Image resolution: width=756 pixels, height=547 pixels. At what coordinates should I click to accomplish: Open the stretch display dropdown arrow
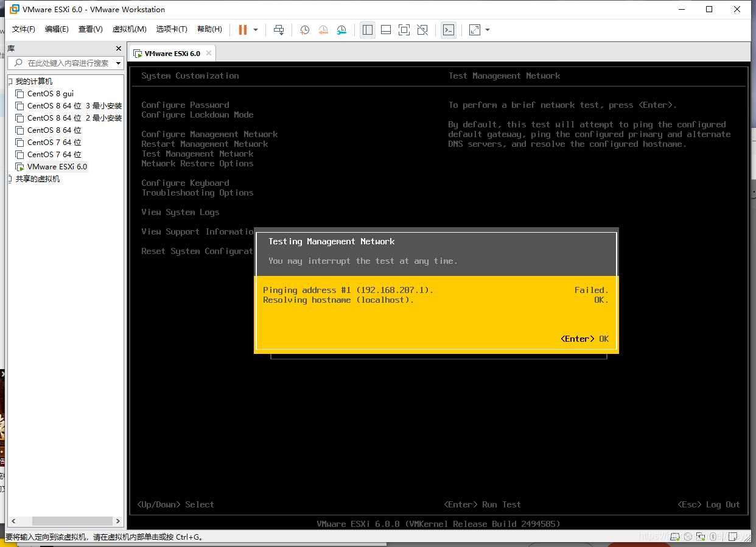point(488,30)
